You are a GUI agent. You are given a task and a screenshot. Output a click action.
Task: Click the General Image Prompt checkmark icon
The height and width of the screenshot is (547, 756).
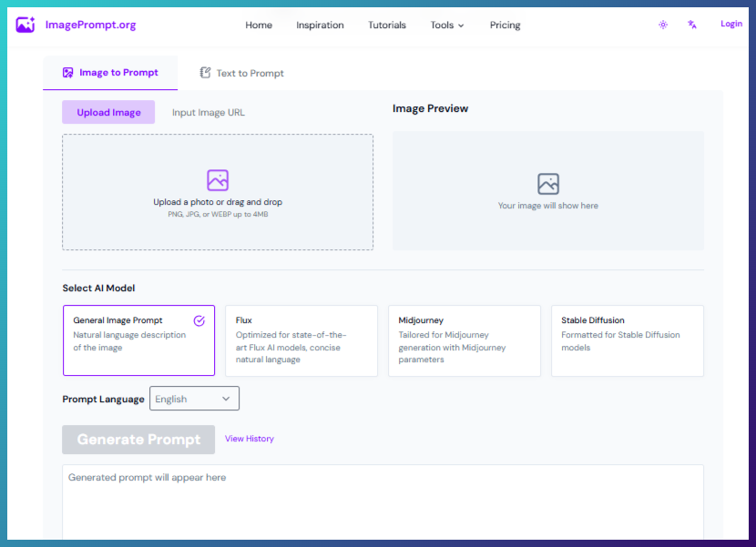(x=199, y=320)
